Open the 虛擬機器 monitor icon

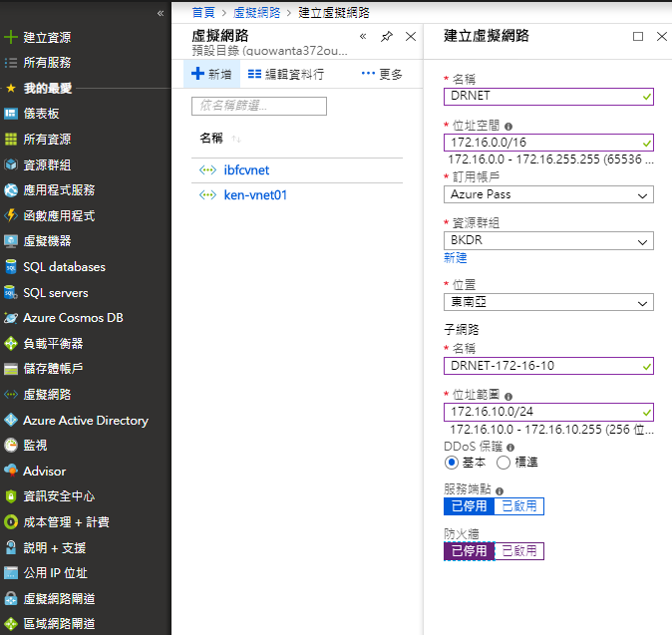click(11, 241)
